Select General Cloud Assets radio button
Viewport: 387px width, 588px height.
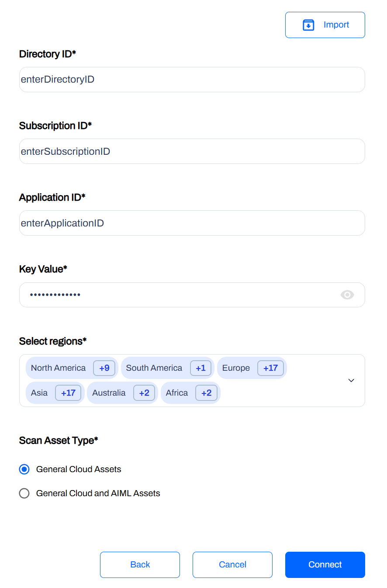coord(24,469)
